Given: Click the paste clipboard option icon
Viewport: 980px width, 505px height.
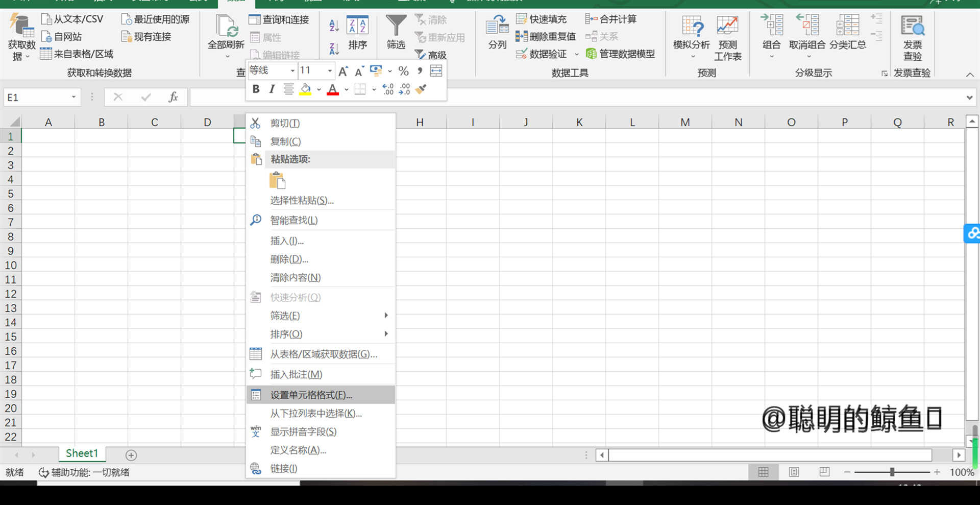Looking at the screenshot, I should [277, 180].
